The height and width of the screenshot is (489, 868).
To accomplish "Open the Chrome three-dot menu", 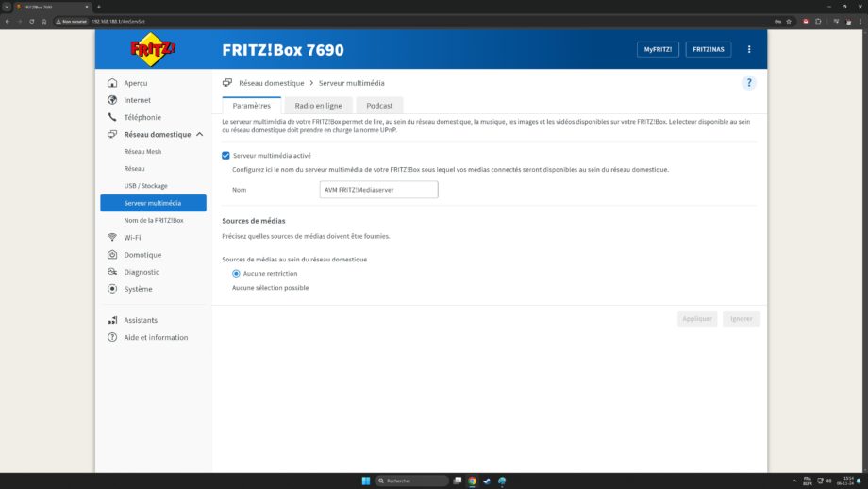I will click(860, 21).
